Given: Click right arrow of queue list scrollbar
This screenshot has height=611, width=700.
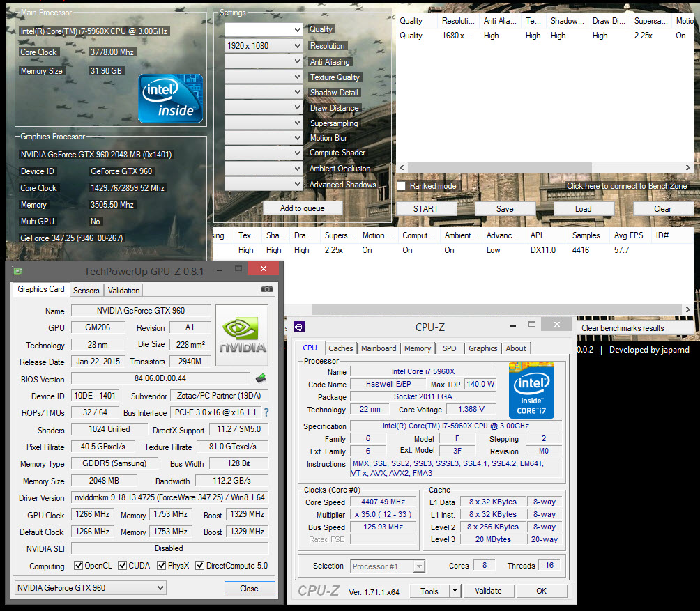Looking at the screenshot, I should (x=688, y=168).
